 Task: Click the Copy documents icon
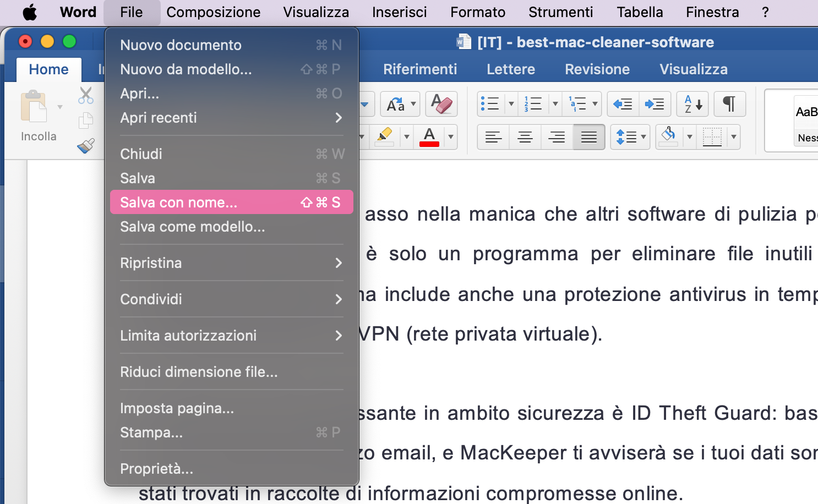coord(85,120)
